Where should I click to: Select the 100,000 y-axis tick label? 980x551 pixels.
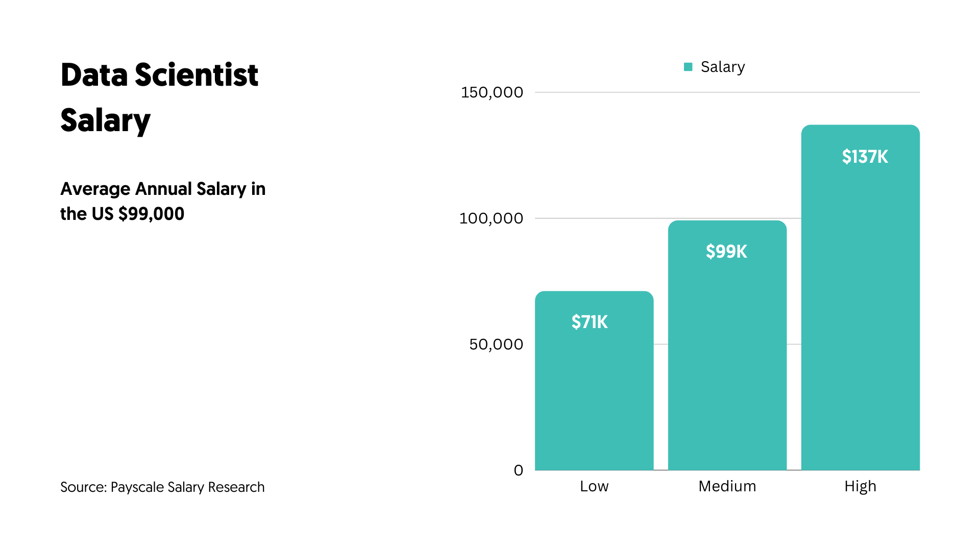point(491,218)
